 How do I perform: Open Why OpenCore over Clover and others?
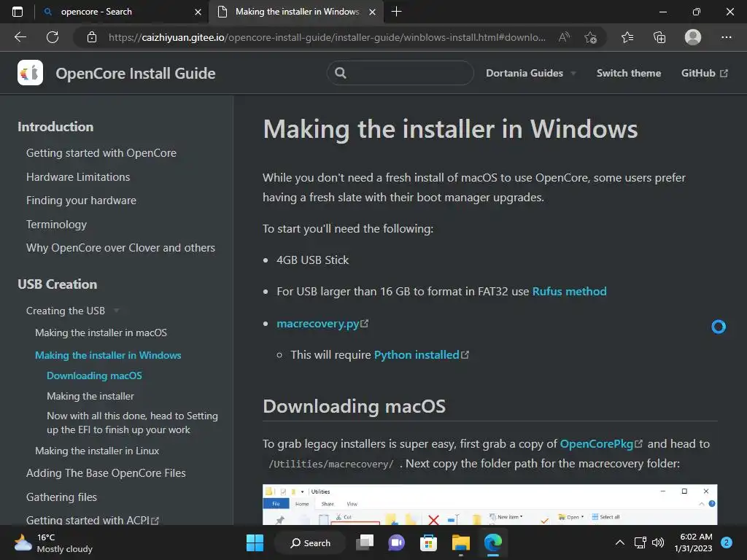coord(120,248)
